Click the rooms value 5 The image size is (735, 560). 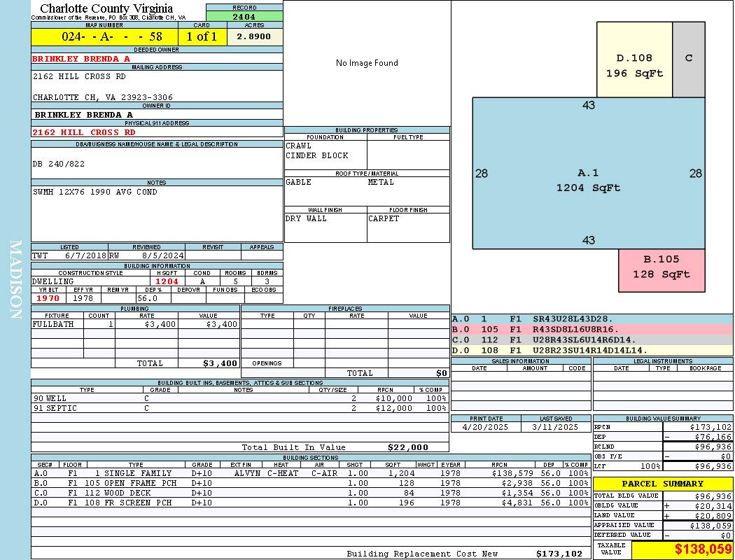pyautogui.click(x=235, y=281)
